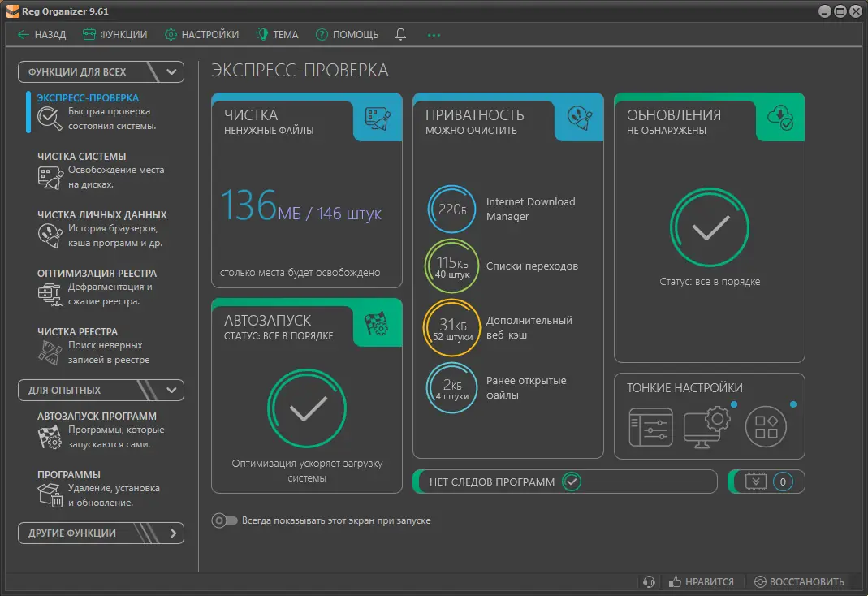Toggle Всегда показывать этот экран при запуске
This screenshot has width=868, height=596.
pos(224,520)
